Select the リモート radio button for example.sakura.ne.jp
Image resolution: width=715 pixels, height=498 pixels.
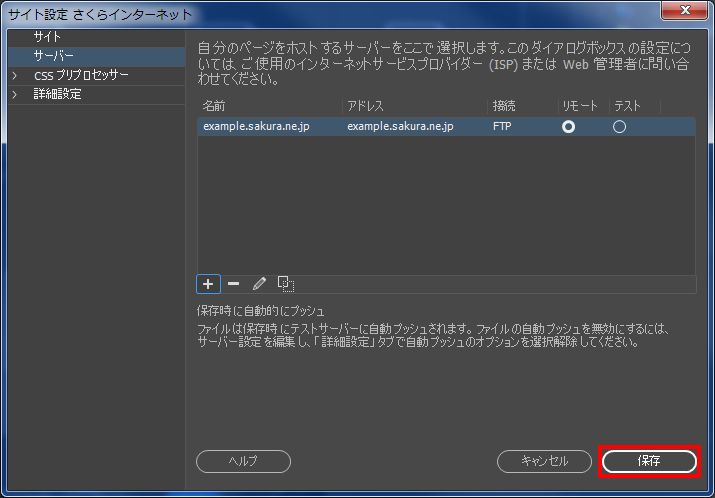569,127
